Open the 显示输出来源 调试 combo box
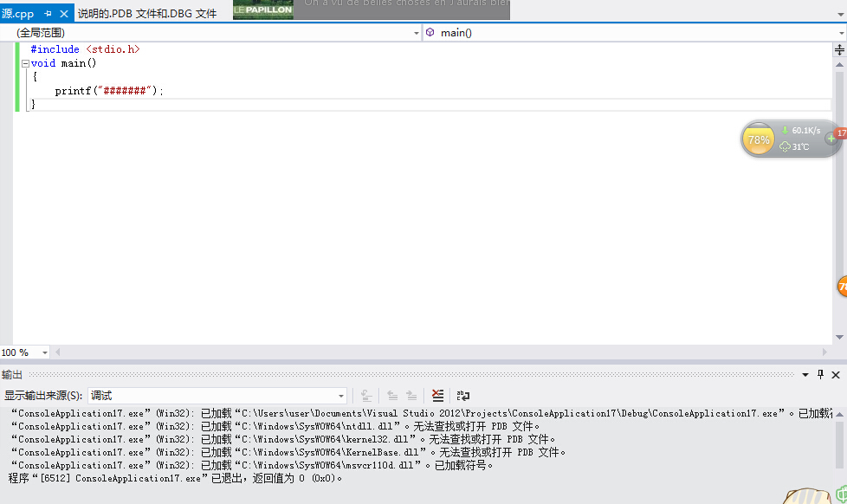Screen dimensions: 847x504 point(217,396)
